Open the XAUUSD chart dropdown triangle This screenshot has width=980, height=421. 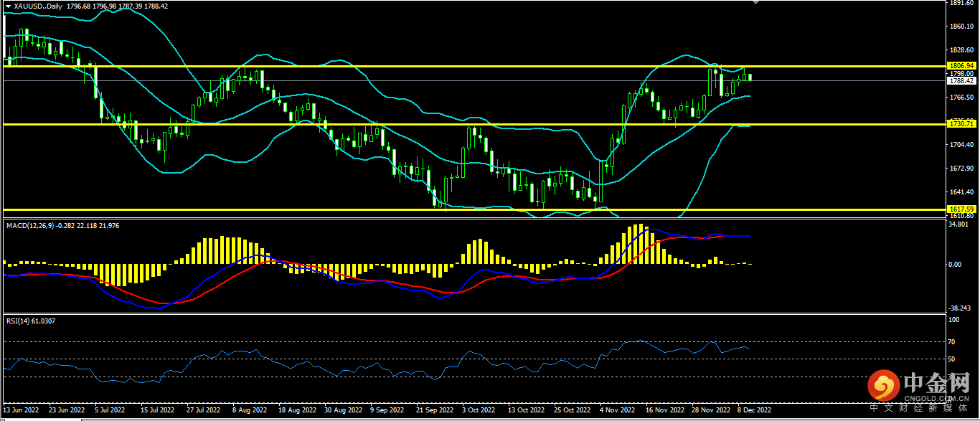tap(8, 6)
